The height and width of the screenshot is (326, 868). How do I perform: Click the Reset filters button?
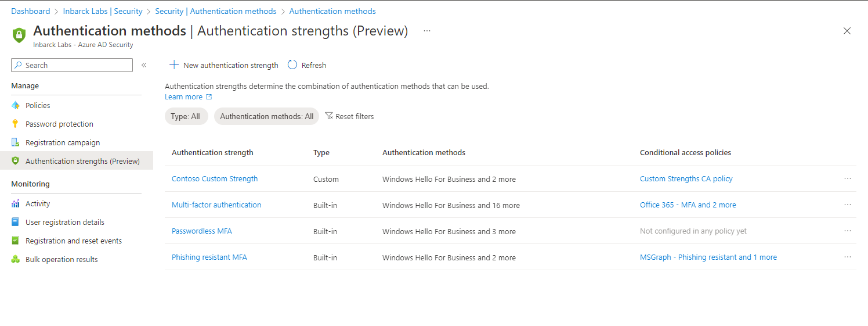349,116
